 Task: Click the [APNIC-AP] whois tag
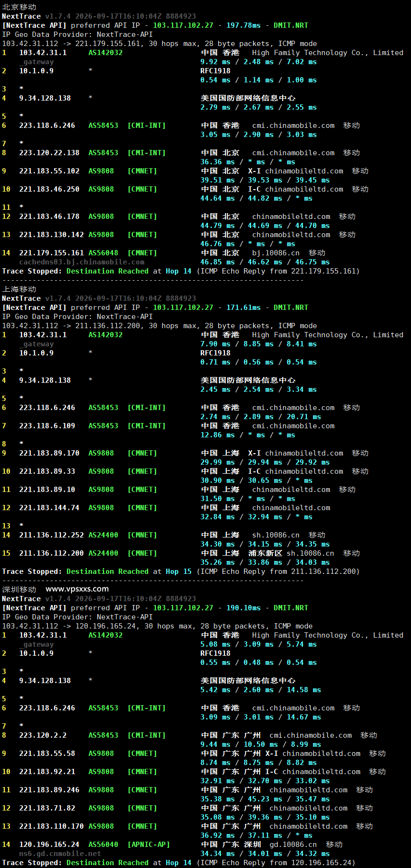[x=149, y=845]
